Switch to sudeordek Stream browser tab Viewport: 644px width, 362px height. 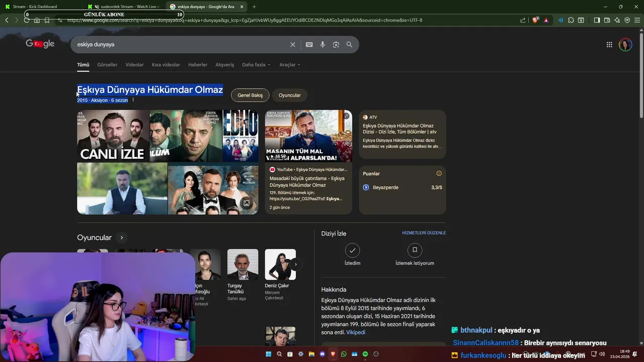[x=125, y=7]
